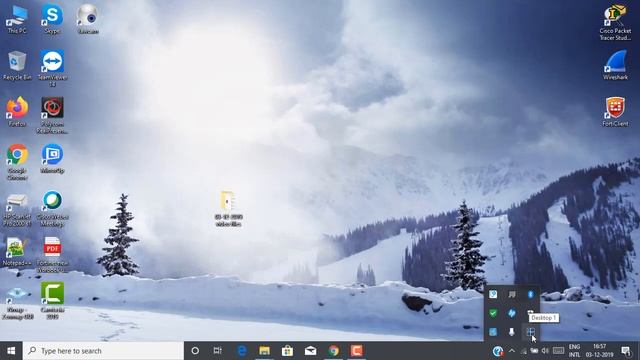
Task: Open the touch keyboard tray button
Action: 558,351
